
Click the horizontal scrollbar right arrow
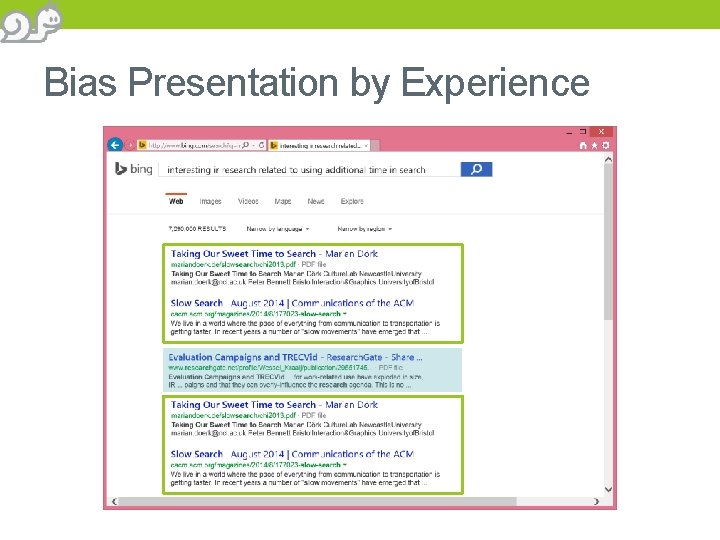coord(596,501)
